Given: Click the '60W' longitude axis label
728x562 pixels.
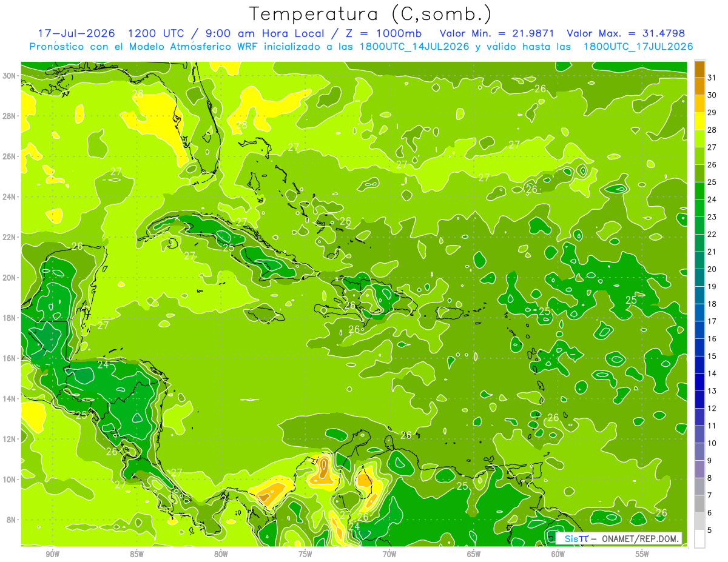Looking at the screenshot, I should [x=558, y=554].
